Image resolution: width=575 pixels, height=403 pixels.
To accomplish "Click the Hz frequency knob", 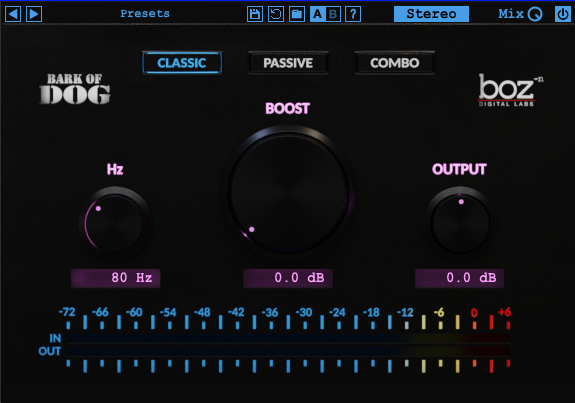I will tap(115, 223).
